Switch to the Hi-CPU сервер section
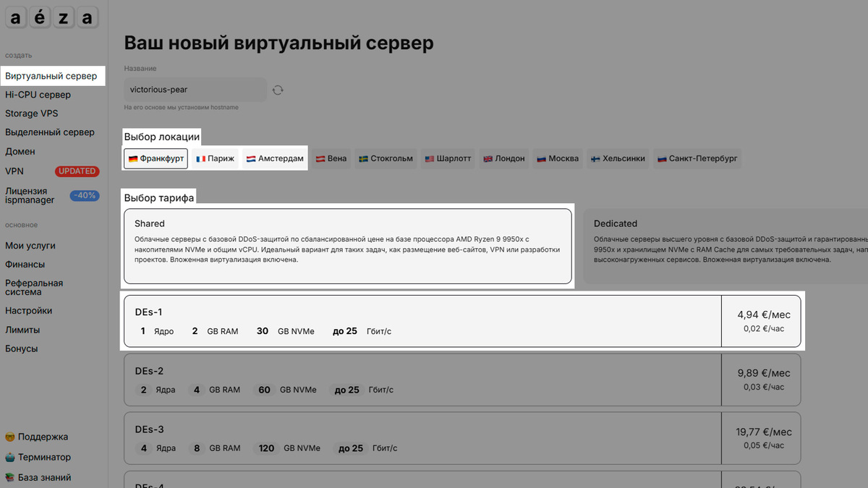868x488 pixels. [36, 95]
